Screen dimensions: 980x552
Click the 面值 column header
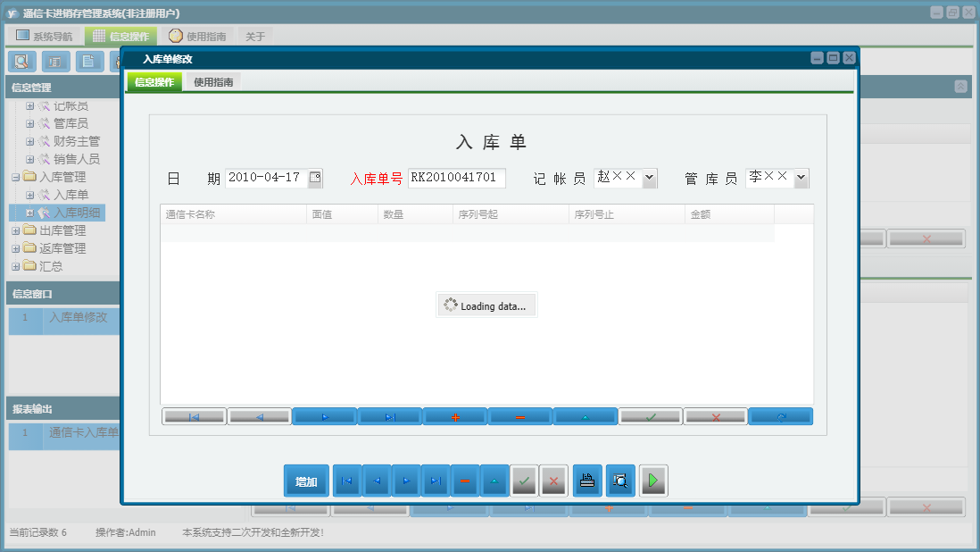point(342,214)
